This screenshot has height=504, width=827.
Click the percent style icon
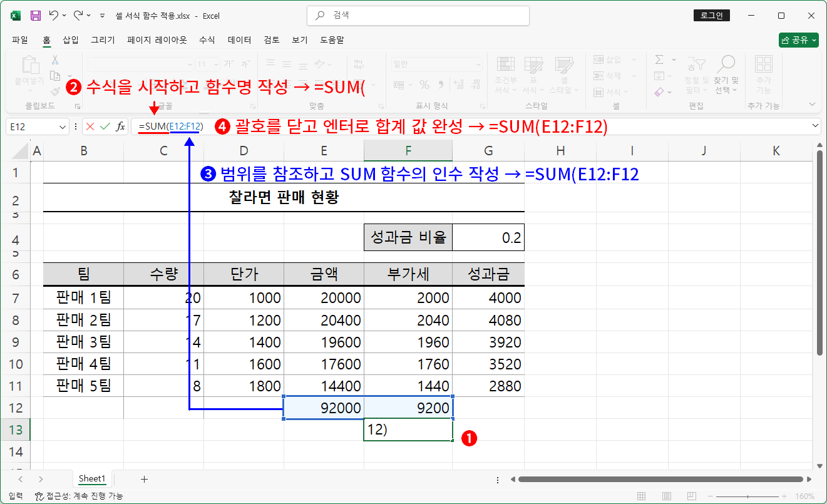pos(424,85)
